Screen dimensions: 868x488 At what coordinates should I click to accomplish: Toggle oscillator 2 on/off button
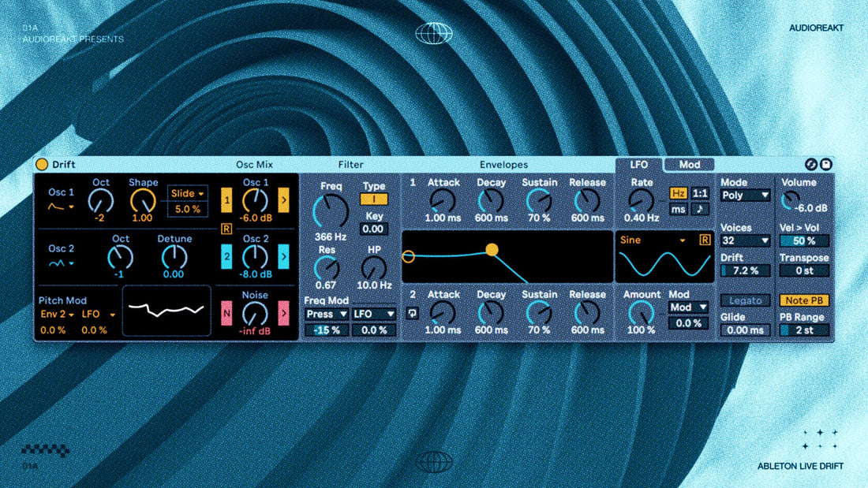226,257
